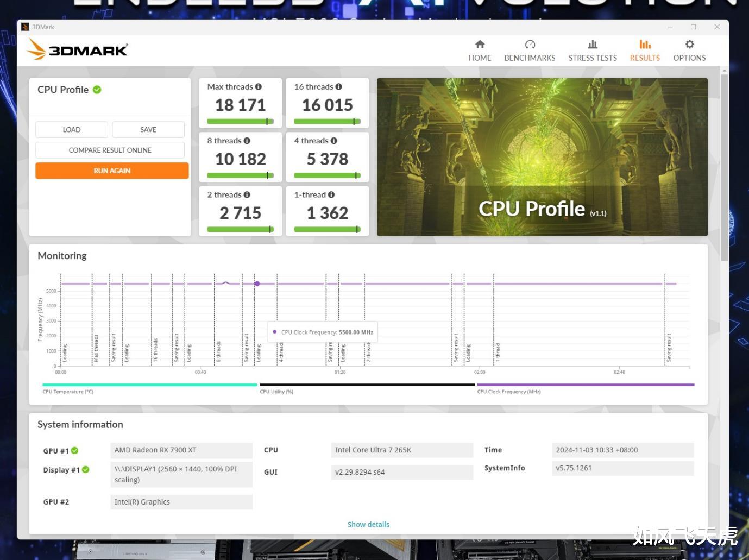Click the 1-thread score 1 362

[328, 213]
